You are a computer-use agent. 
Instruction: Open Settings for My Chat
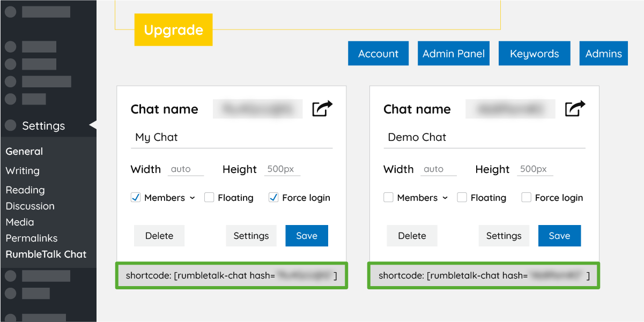[251, 235]
